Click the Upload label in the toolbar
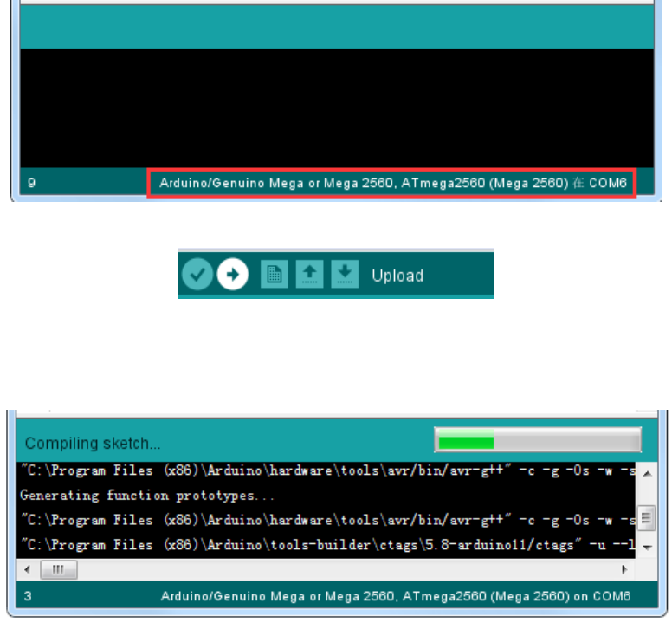The image size is (672, 623). 397,276
